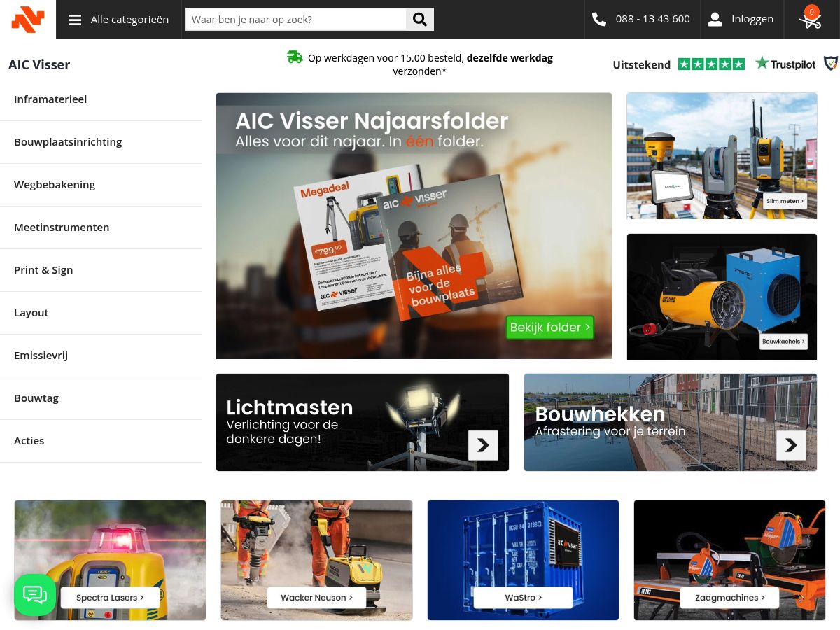Viewport: 840px width, 630px height.
Task: Open the shopping cart icon
Action: (810, 21)
